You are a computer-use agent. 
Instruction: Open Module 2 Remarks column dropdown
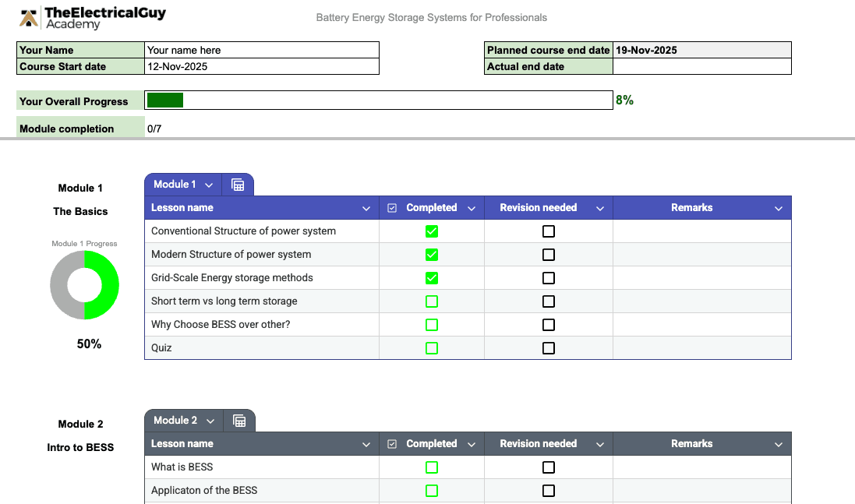[779, 445]
